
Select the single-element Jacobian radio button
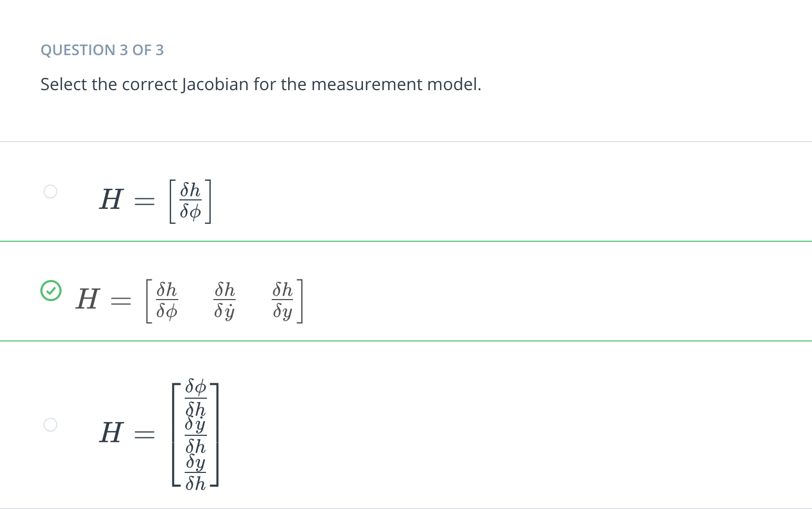click(50, 191)
